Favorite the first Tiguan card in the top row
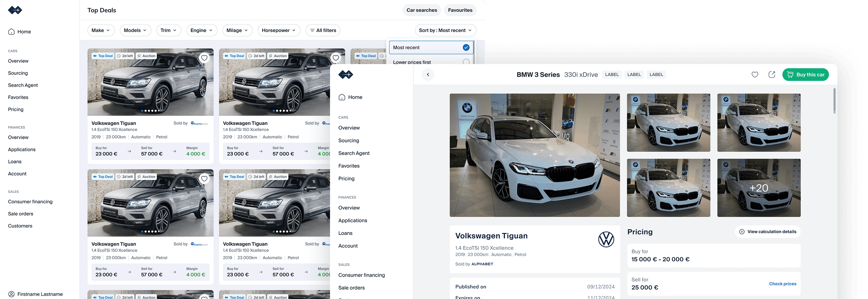Screen dimensions: 868x299 204,58
